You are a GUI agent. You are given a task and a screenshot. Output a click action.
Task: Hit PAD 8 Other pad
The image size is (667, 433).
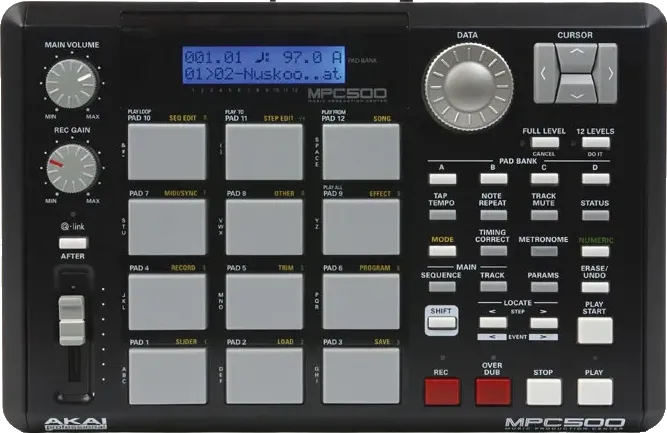(x=264, y=227)
